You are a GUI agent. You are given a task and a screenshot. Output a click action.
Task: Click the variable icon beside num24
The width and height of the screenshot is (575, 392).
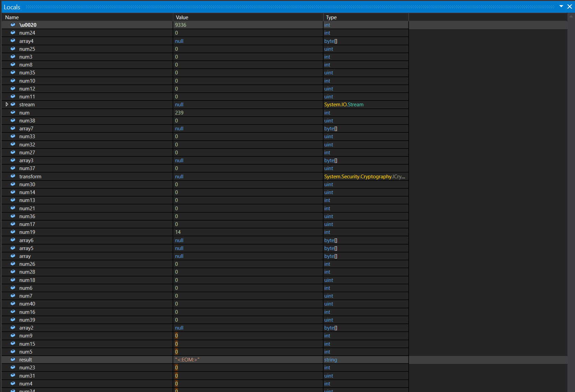coord(13,33)
